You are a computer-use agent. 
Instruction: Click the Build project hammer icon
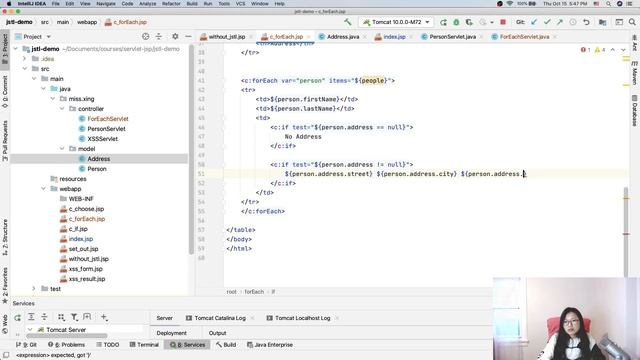point(347,22)
